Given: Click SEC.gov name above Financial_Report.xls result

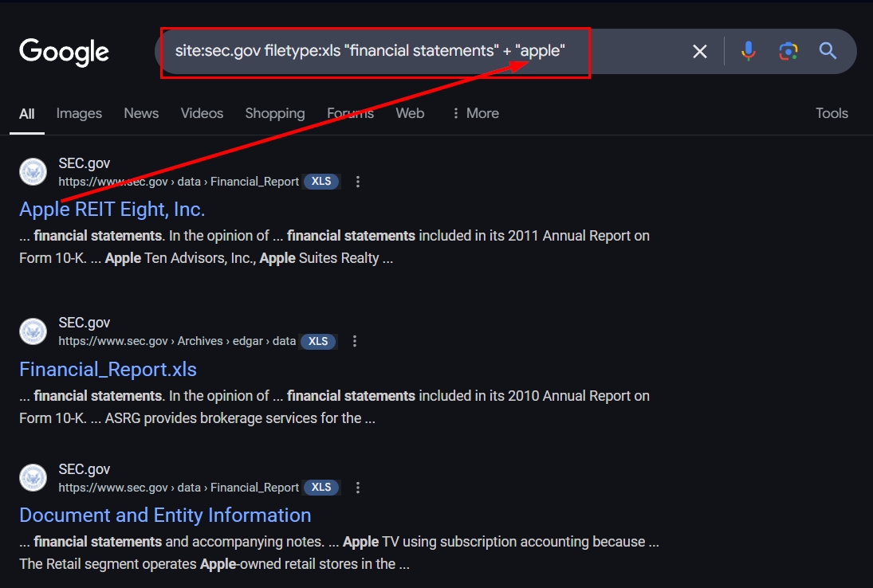Looking at the screenshot, I should 85,323.
